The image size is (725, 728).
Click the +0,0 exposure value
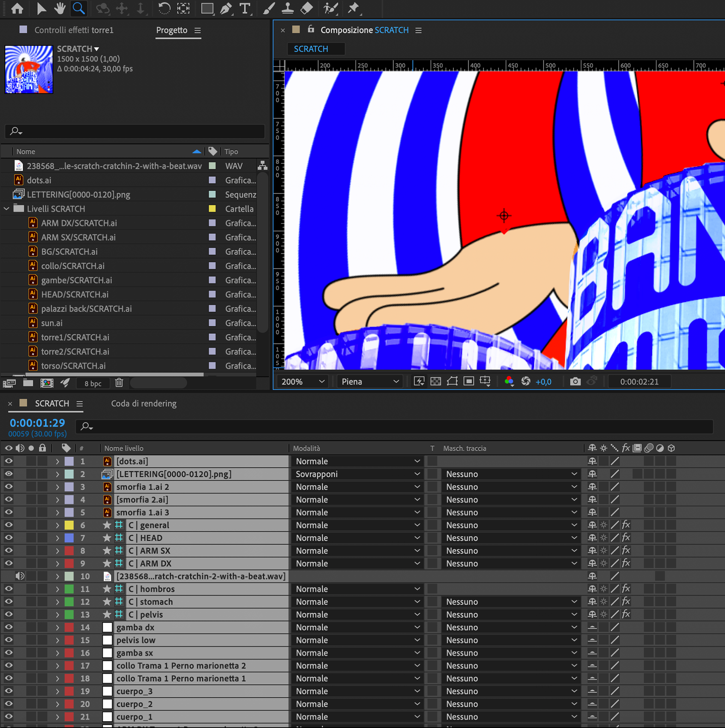[543, 382]
